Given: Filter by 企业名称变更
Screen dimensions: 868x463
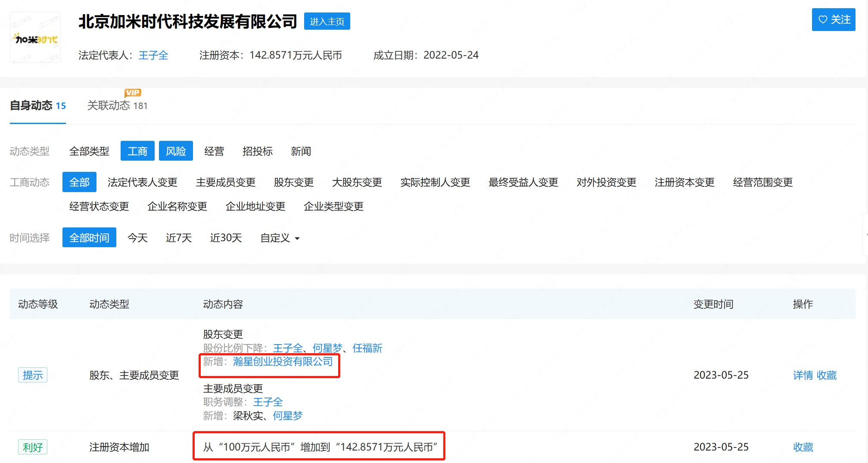Looking at the screenshot, I should click(x=177, y=206).
